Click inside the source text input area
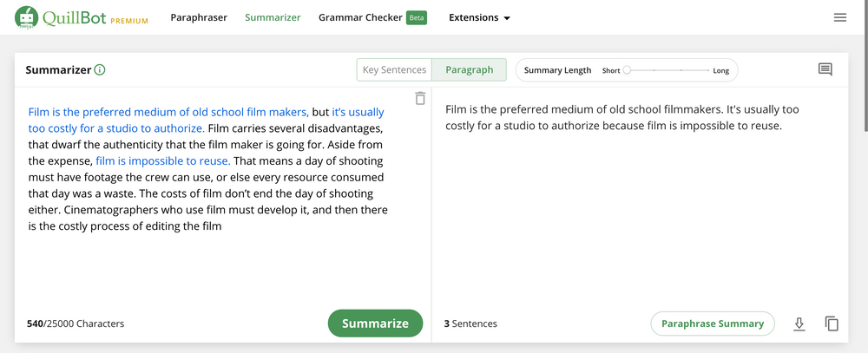 (208, 269)
